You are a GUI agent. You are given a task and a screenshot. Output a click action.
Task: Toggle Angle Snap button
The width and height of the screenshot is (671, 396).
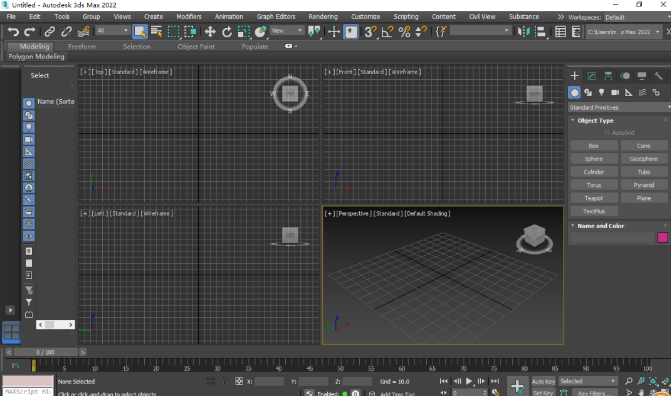click(387, 32)
